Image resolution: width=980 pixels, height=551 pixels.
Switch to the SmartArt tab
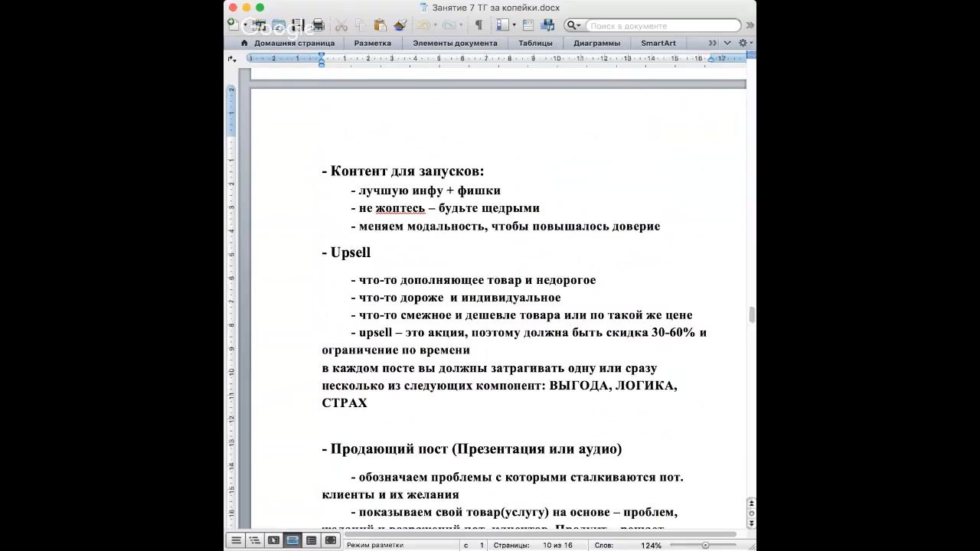[x=658, y=43]
